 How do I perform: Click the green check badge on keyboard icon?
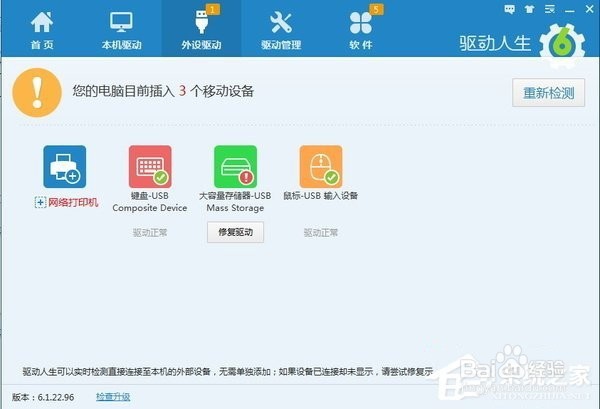click(x=161, y=177)
